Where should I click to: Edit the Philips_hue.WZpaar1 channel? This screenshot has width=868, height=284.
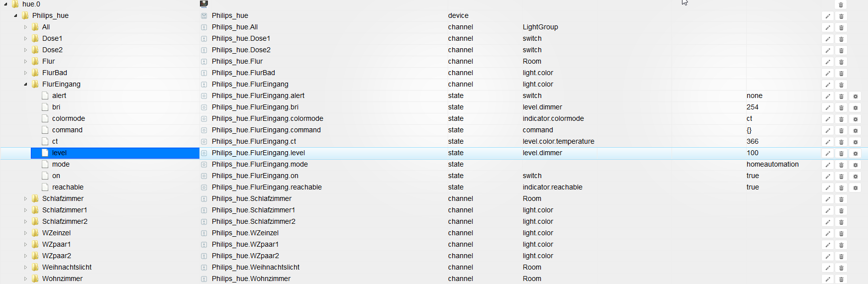828,245
